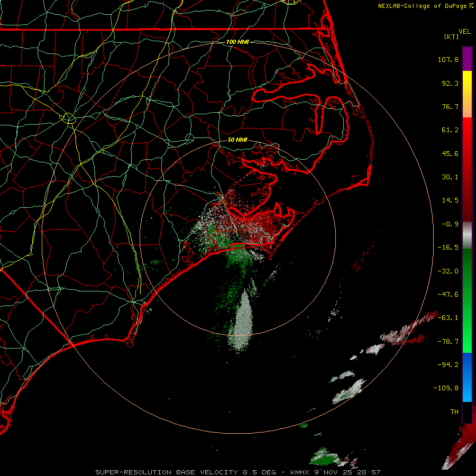Click the blue band of velocity color bar
The width and height of the screenshot is (476, 476).
pyautogui.click(x=467, y=377)
